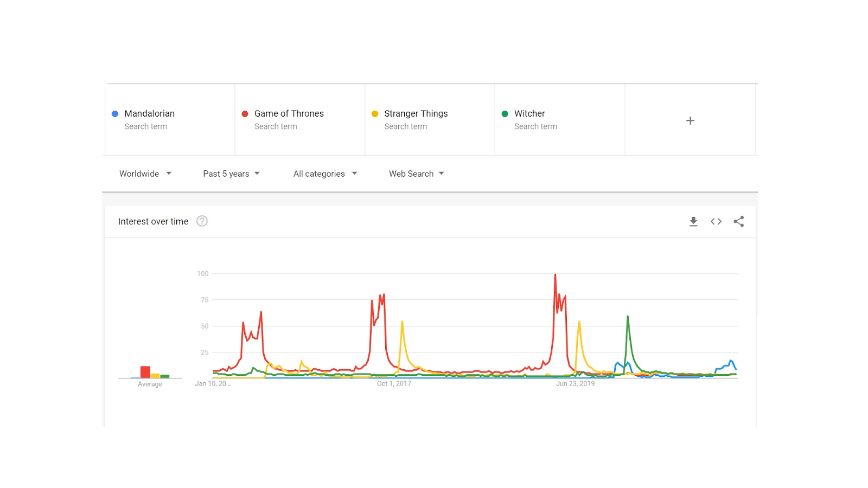This screenshot has width=868, height=488.
Task: Click 'Search term' under Witcher
Action: click(x=536, y=126)
